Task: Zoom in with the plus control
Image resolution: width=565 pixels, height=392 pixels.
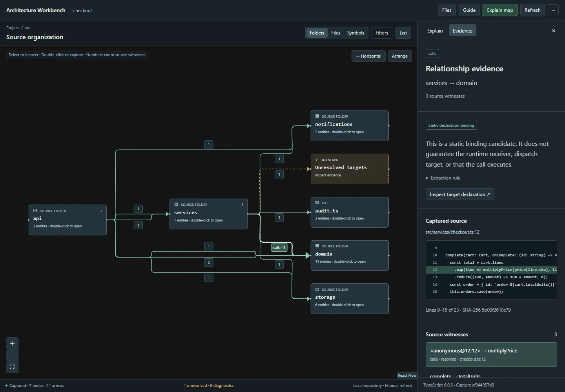Action: tap(12, 343)
